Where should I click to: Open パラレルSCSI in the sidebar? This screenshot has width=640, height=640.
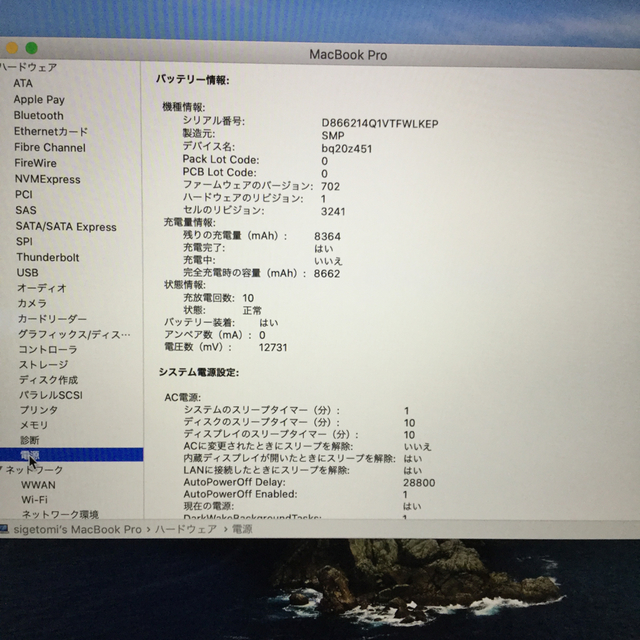[x=51, y=395]
